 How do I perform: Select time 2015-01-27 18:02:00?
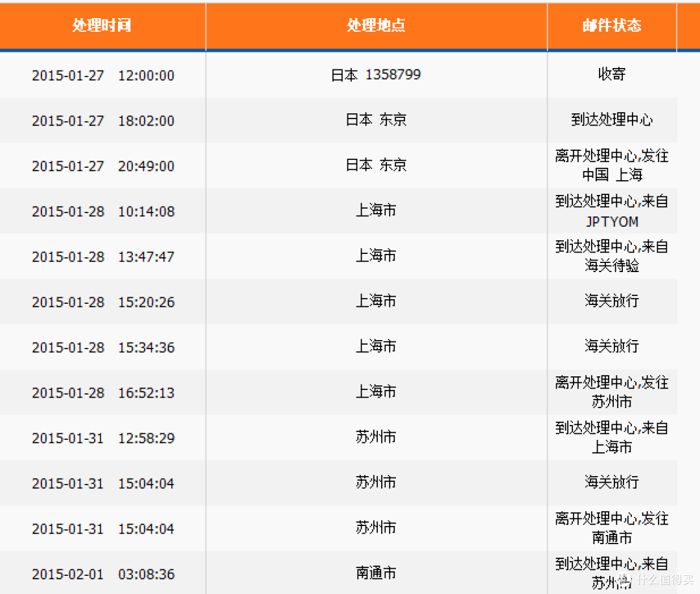[x=103, y=121]
